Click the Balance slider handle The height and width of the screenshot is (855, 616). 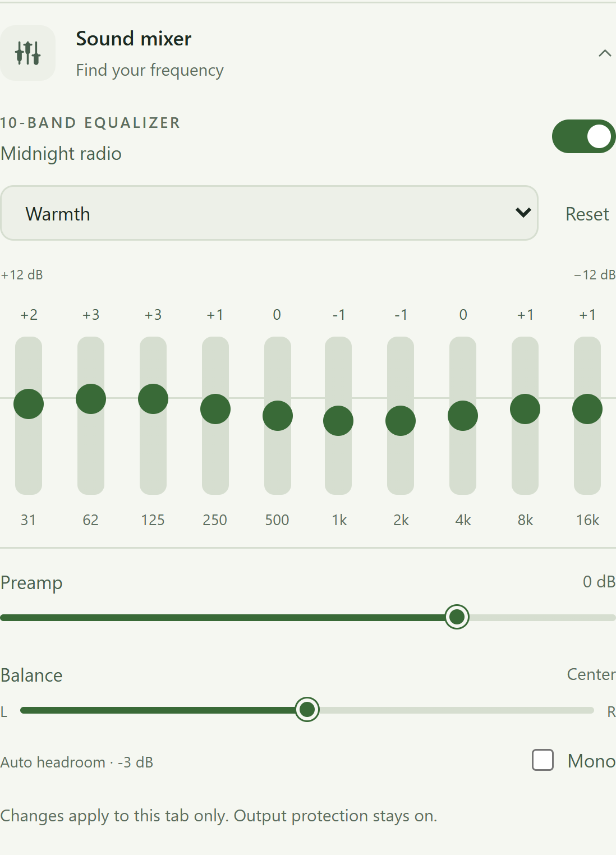307,710
